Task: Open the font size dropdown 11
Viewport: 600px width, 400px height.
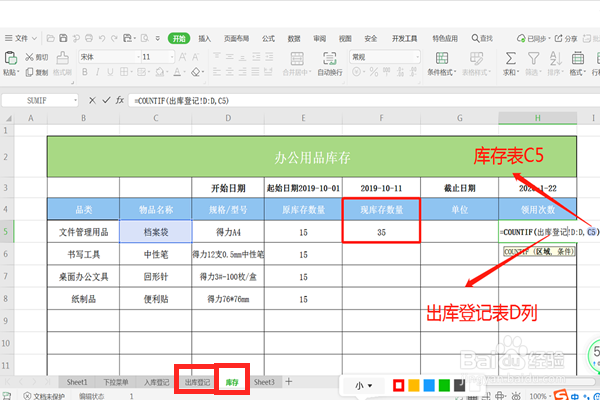Action: coord(172,57)
